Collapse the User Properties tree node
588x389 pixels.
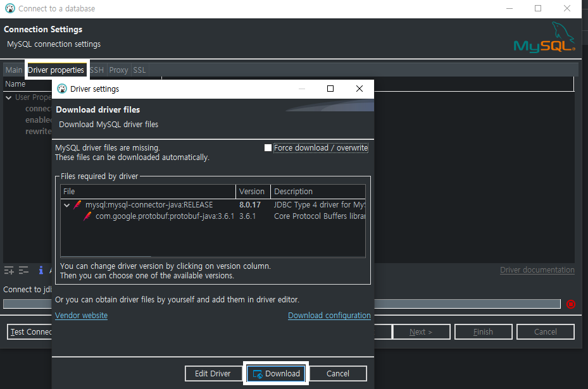[x=9, y=97]
